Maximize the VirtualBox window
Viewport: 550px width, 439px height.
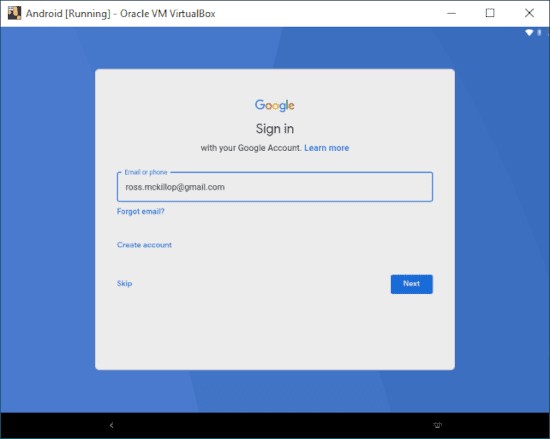(490, 13)
